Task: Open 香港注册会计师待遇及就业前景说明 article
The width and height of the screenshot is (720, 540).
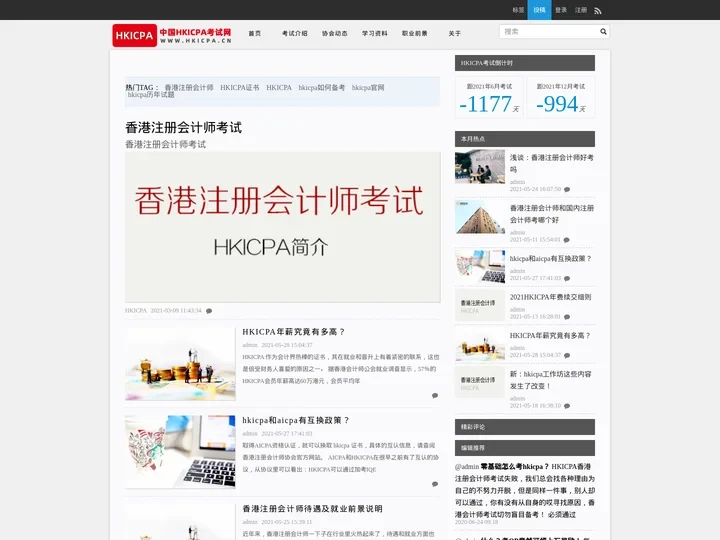Action: [312, 509]
